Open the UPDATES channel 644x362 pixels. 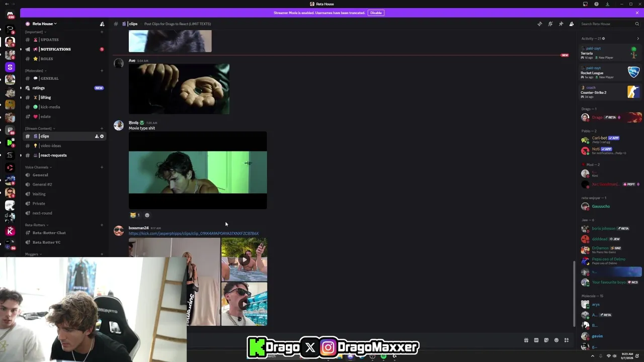(64, 40)
